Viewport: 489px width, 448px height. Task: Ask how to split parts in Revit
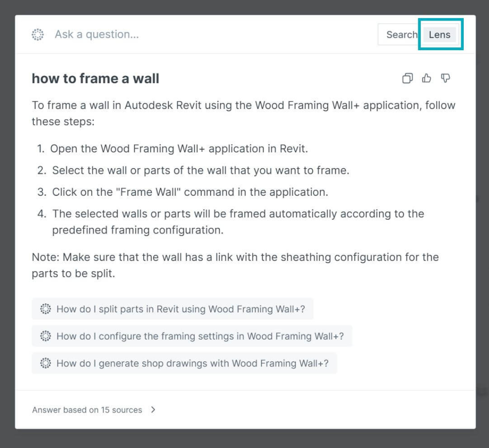172,309
